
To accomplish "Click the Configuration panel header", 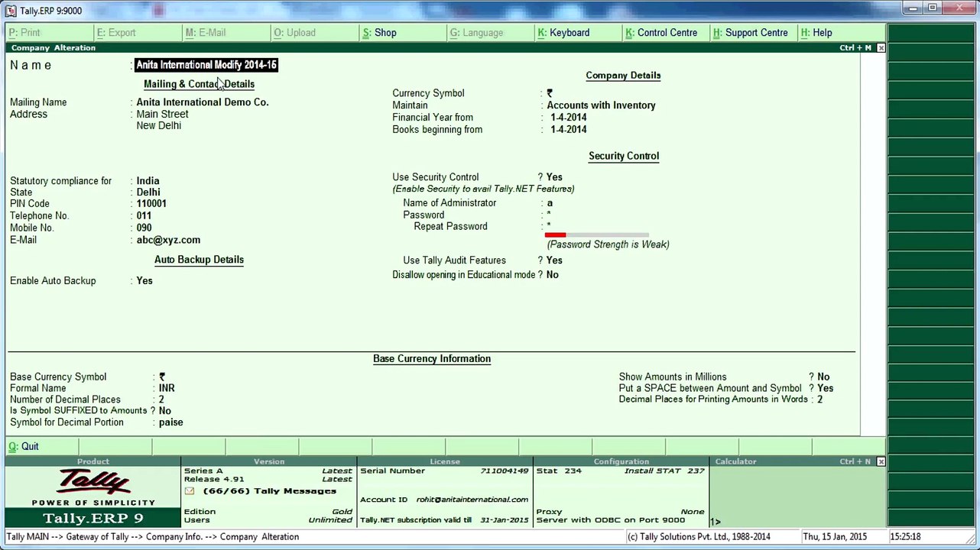I will pyautogui.click(x=621, y=461).
